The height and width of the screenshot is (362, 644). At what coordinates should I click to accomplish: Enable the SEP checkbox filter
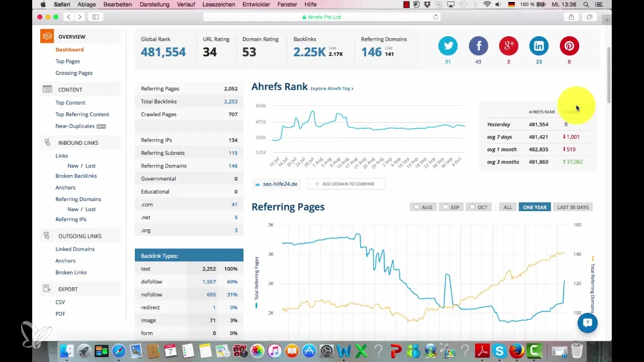(445, 207)
